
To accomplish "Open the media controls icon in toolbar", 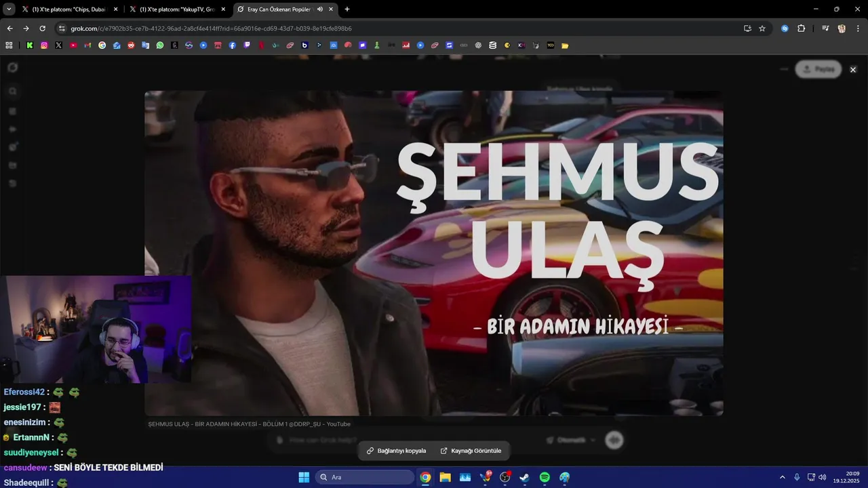I will pyautogui.click(x=825, y=28).
